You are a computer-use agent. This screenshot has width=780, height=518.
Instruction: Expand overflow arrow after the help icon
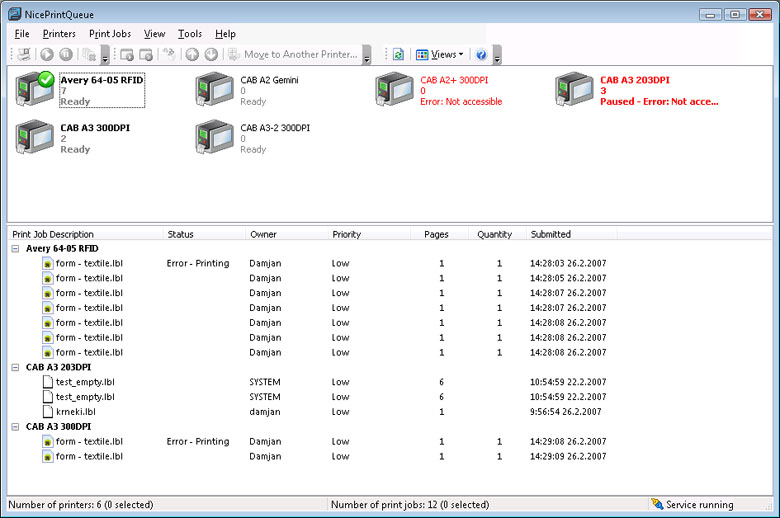click(497, 55)
